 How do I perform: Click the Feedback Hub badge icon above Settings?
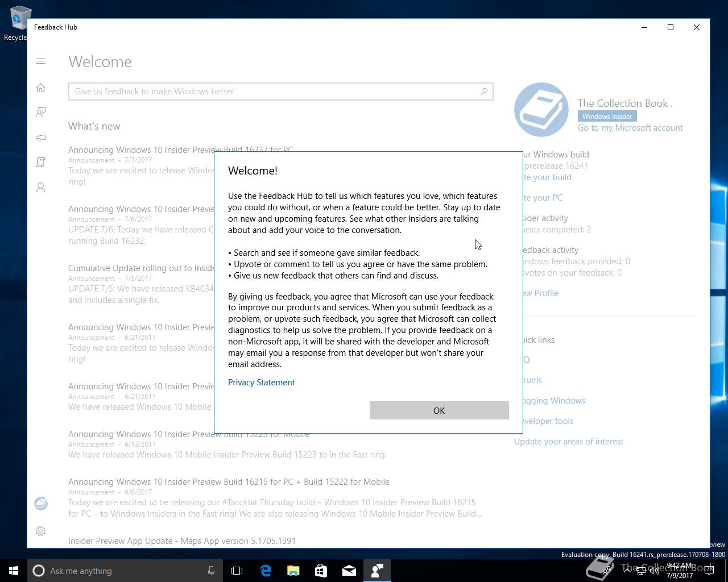click(x=40, y=504)
